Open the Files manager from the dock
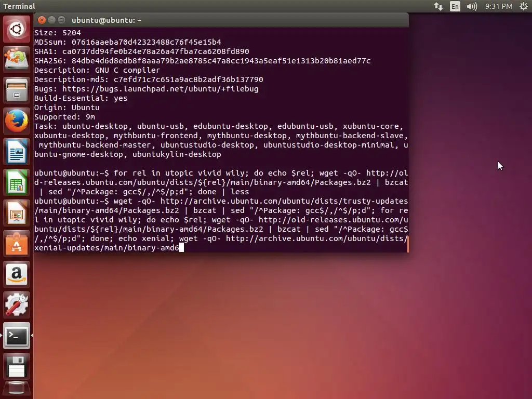This screenshot has width=532, height=399. point(16,90)
